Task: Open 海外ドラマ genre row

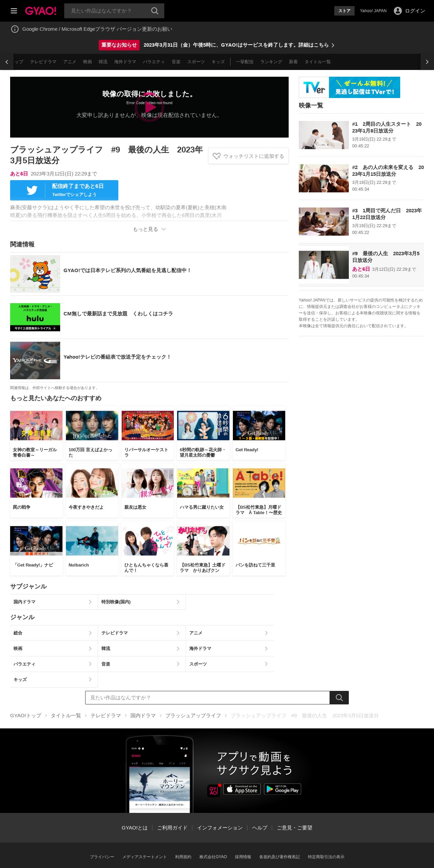Action: (230, 649)
